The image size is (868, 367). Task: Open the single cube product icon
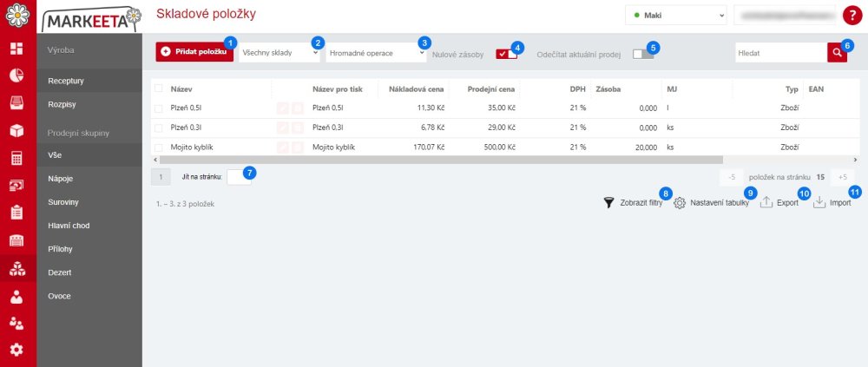click(x=17, y=131)
